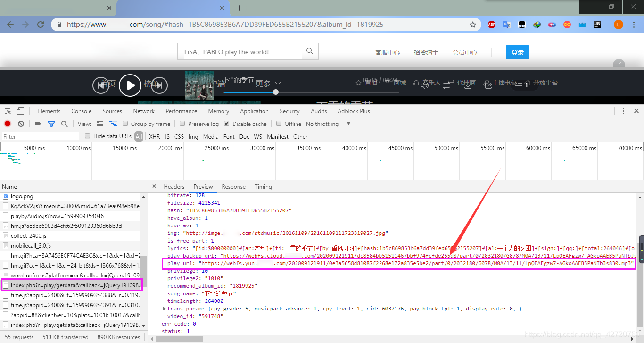
Task: Bookmark this page with the star
Action: point(472,25)
